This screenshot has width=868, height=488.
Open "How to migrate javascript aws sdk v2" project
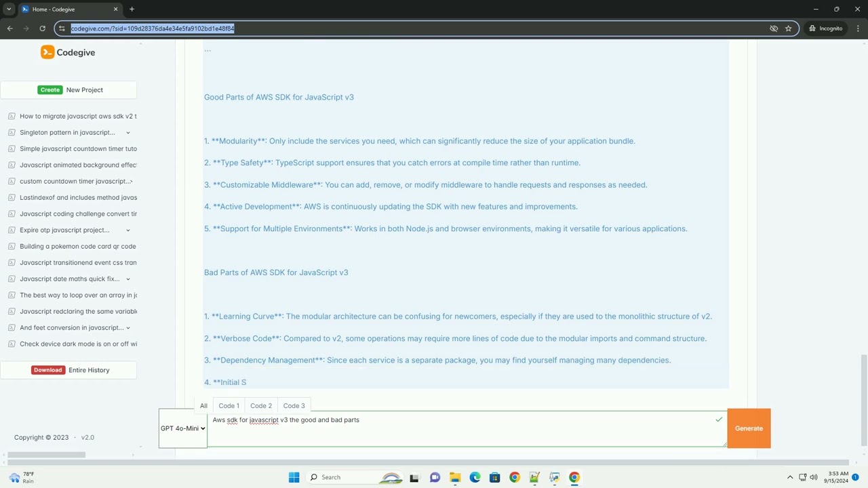(x=78, y=116)
